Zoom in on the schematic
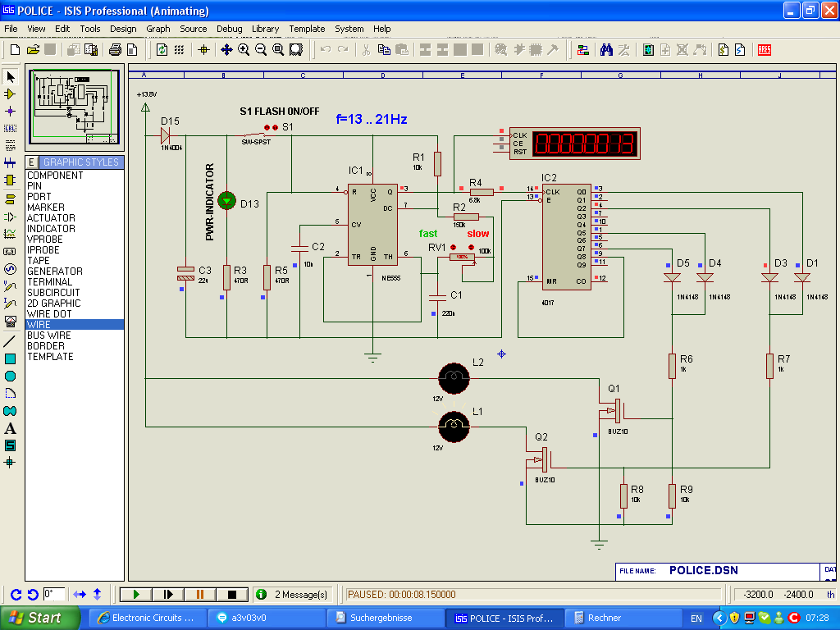This screenshot has height=630, width=840. tap(243, 50)
